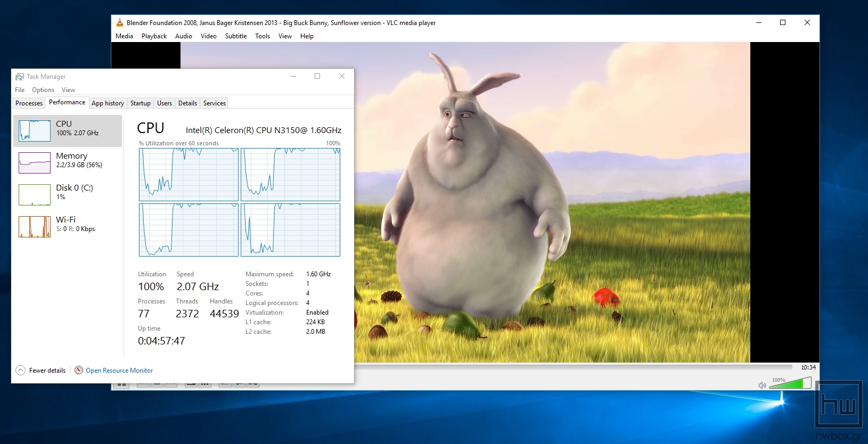Click the Task Manager title bar icon
This screenshot has height=444, width=868.
[x=20, y=77]
